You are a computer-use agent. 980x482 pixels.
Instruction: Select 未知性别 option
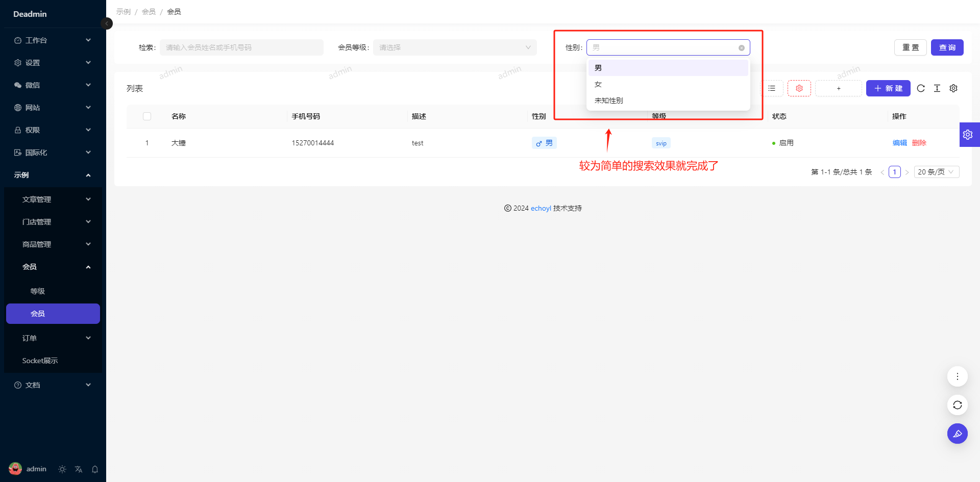(608, 100)
